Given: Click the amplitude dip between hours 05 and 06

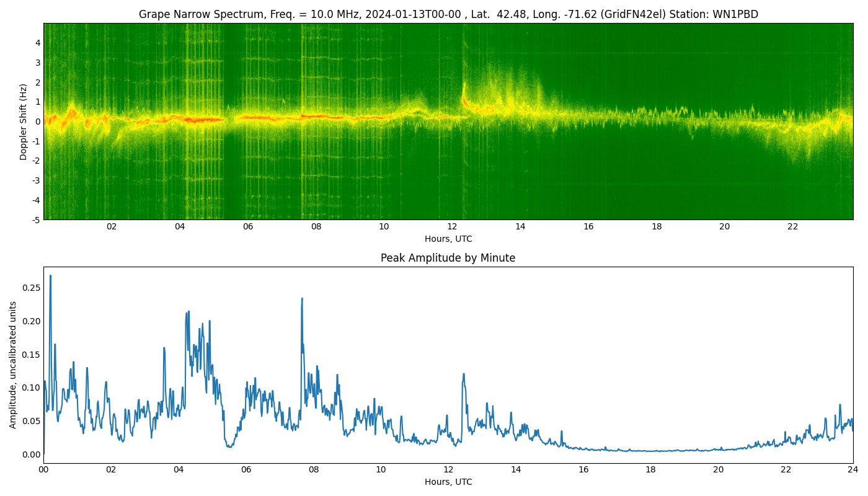Looking at the screenshot, I should [230, 446].
